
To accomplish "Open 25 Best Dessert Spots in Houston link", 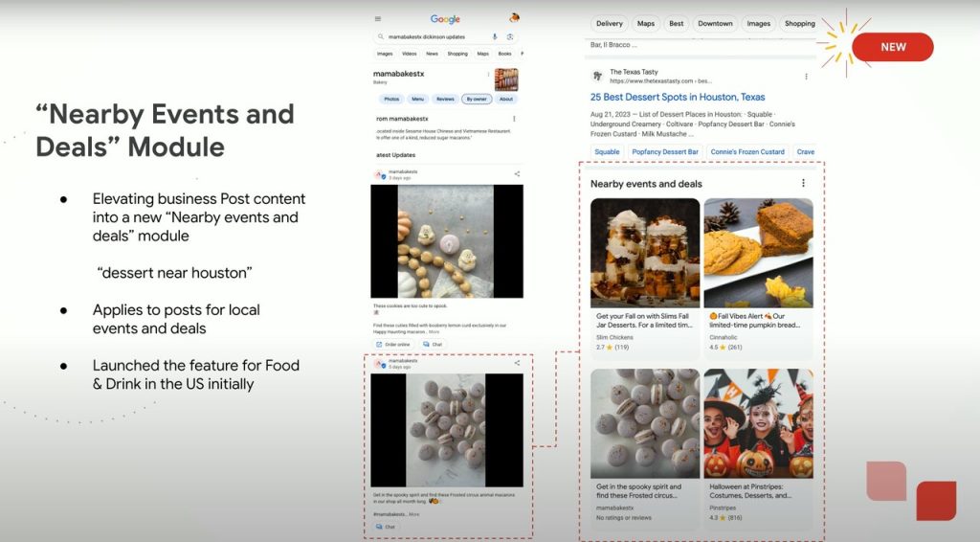I will pos(678,97).
